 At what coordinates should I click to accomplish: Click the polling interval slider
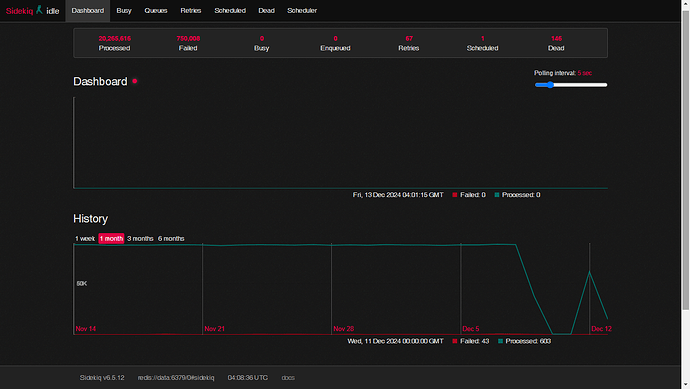pos(571,85)
